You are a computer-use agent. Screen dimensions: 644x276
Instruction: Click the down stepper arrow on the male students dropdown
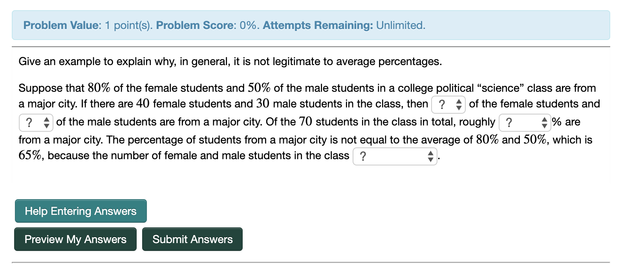point(46,125)
